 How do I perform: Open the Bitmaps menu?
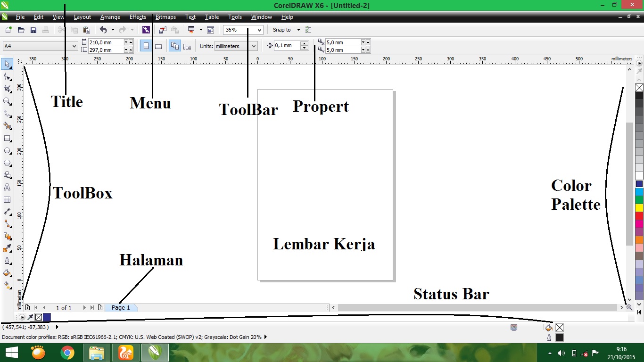pos(165,17)
